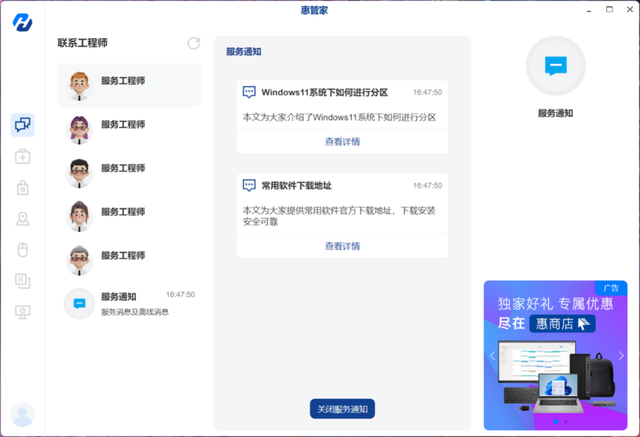
Task: Click the 服务通知 panel heading
Action: (244, 52)
